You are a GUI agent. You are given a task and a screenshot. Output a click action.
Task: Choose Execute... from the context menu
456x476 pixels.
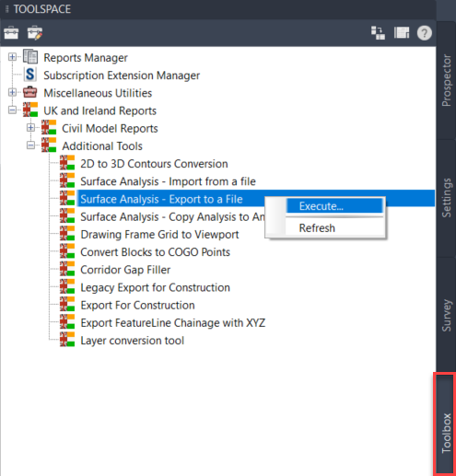334,206
